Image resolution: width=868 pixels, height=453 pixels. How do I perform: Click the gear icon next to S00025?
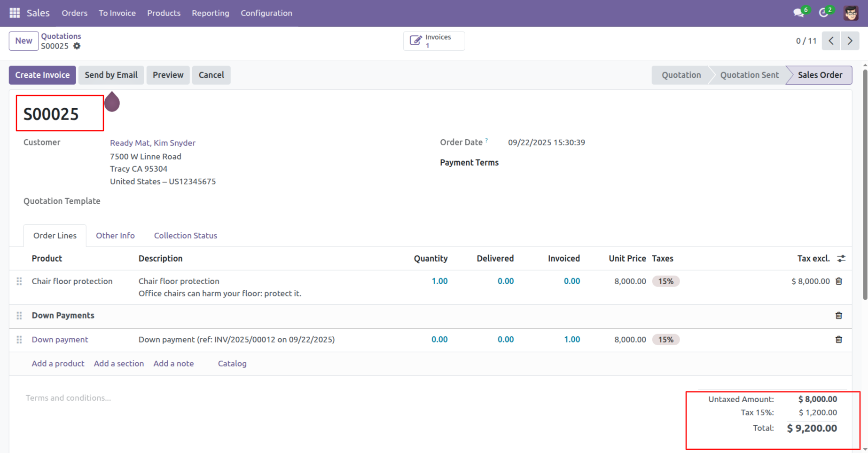point(77,46)
